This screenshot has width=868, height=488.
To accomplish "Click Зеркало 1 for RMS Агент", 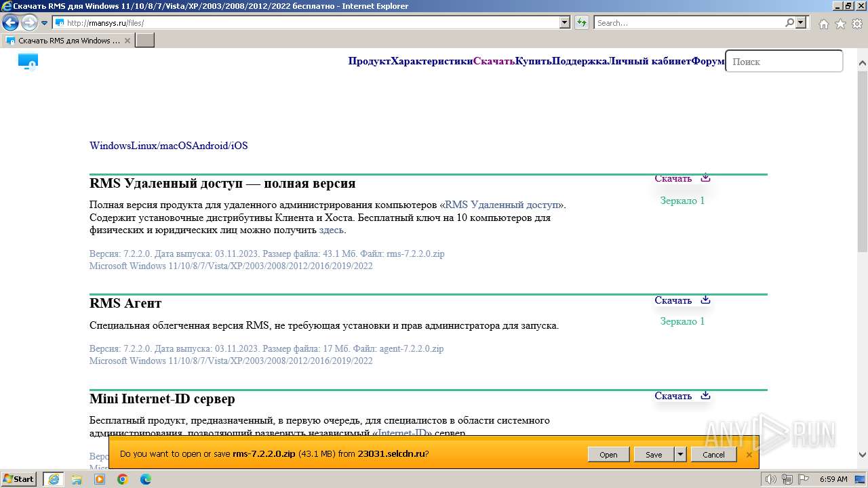I will point(683,321).
